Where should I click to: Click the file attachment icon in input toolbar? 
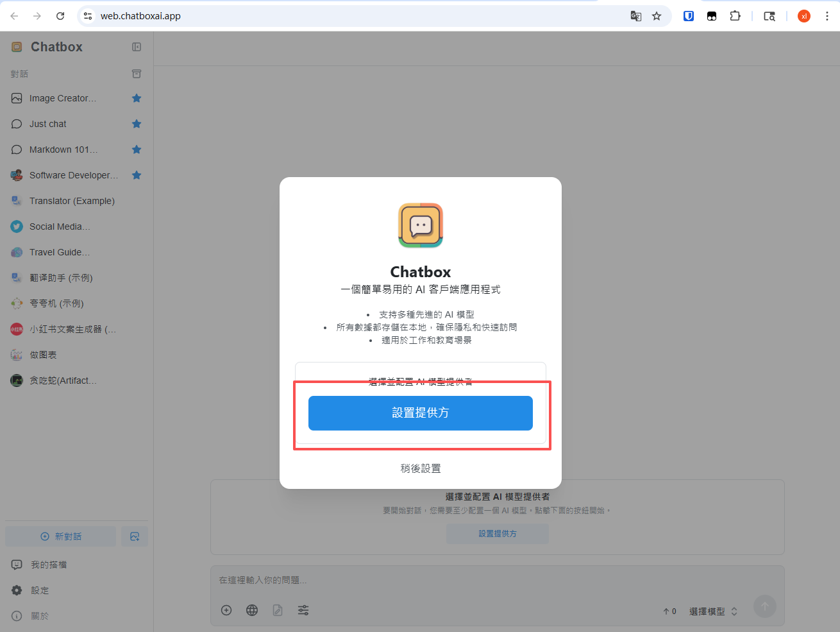(x=278, y=610)
